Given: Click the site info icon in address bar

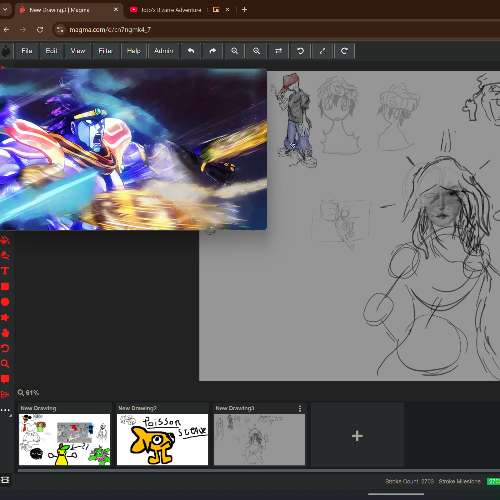Looking at the screenshot, I should click(x=60, y=30).
